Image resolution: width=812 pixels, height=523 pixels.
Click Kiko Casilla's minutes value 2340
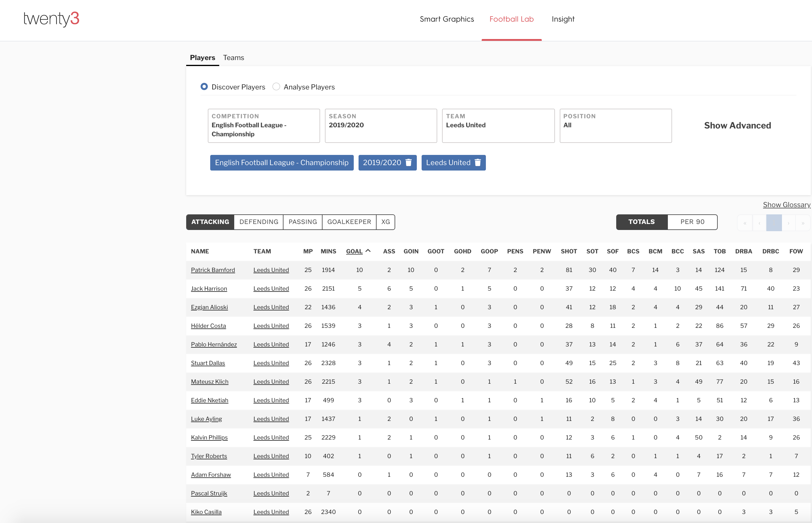[x=328, y=512]
